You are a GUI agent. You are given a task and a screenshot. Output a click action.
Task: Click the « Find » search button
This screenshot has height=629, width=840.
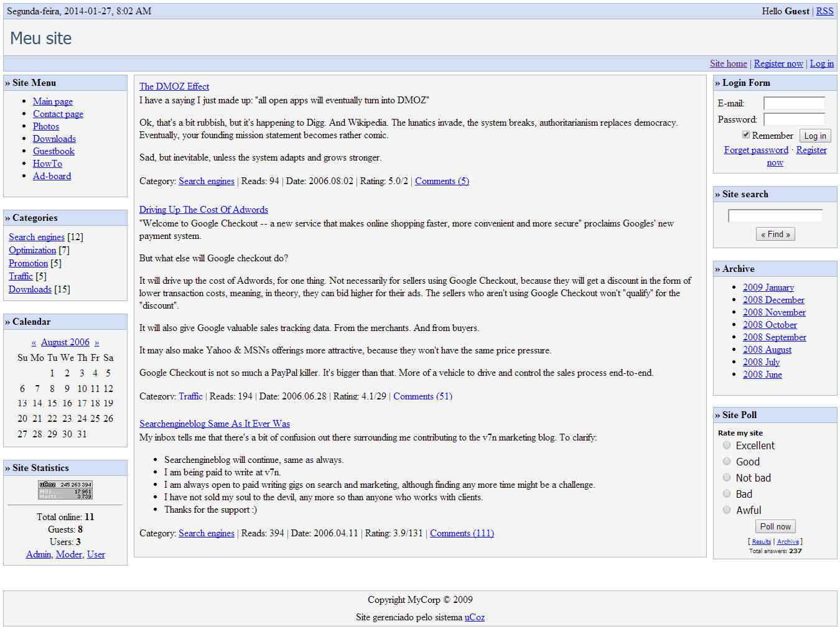(775, 235)
